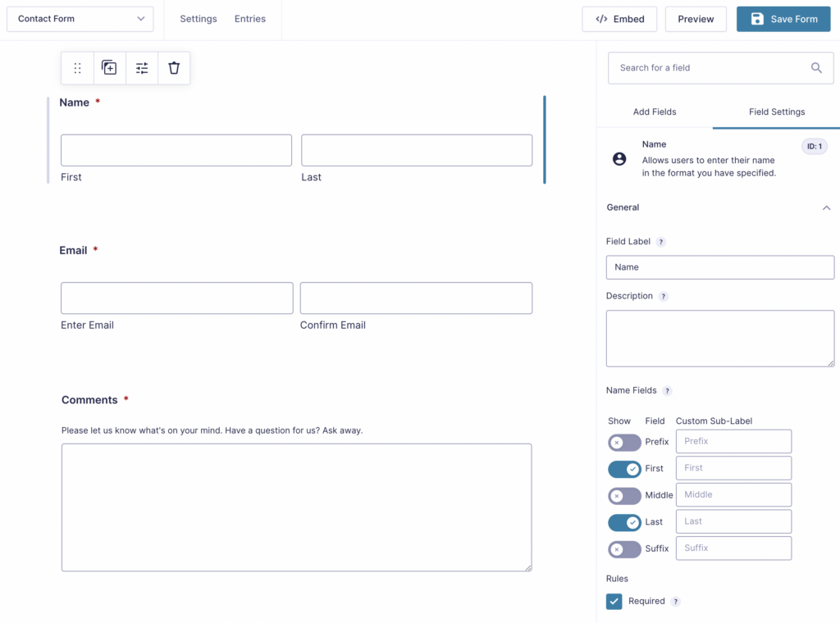Open the field settings sliders icon

(x=141, y=68)
